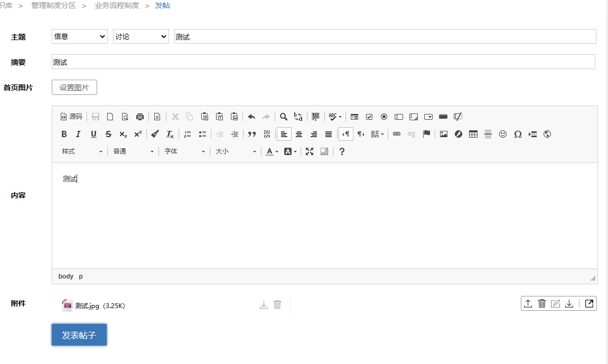608x364 pixels.
Task: Open the 大小 font size dropdown
Action: click(x=236, y=151)
